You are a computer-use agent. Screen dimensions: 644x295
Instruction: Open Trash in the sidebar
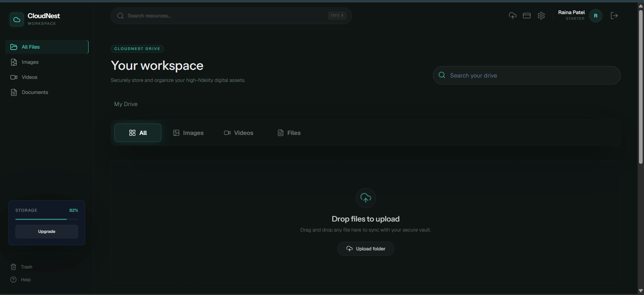(21, 267)
